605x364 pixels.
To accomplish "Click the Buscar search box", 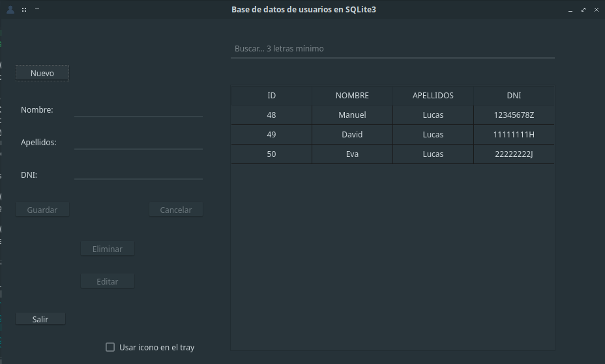I will [392, 49].
